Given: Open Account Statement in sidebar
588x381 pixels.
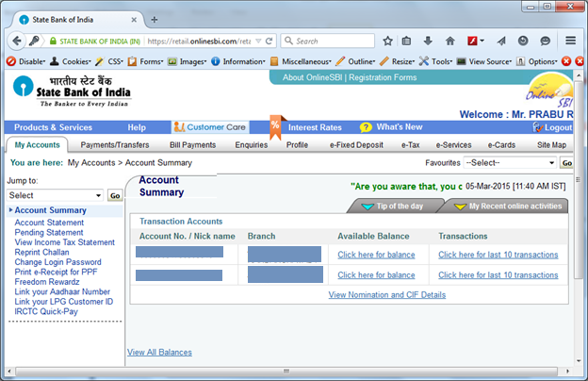Looking at the screenshot, I should click(x=49, y=223).
